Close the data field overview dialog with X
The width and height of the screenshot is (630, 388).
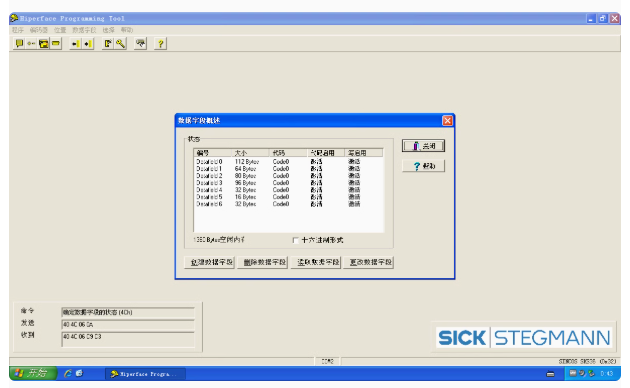click(x=447, y=120)
